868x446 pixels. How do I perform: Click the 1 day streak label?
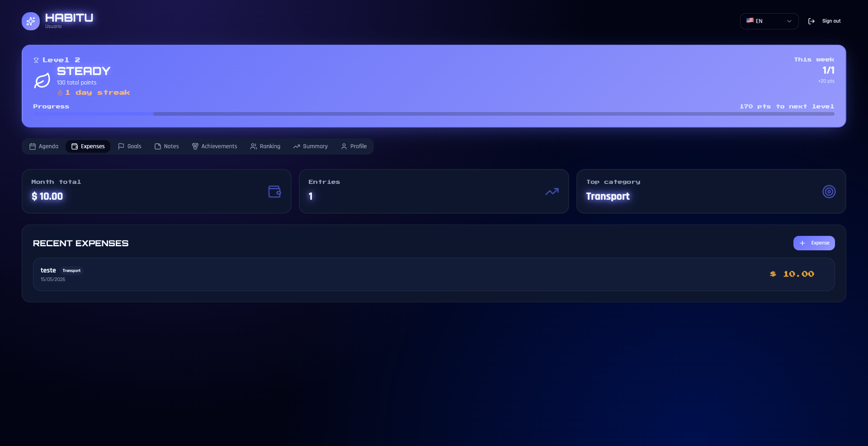pos(97,93)
